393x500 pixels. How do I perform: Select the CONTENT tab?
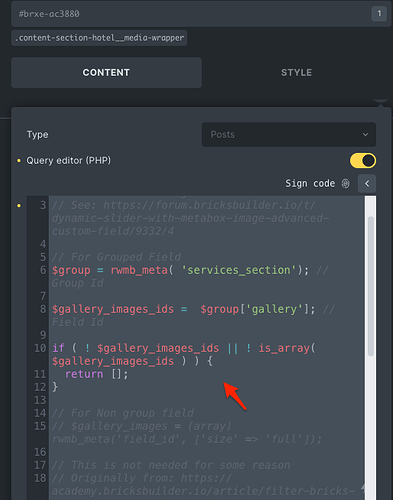click(x=106, y=73)
